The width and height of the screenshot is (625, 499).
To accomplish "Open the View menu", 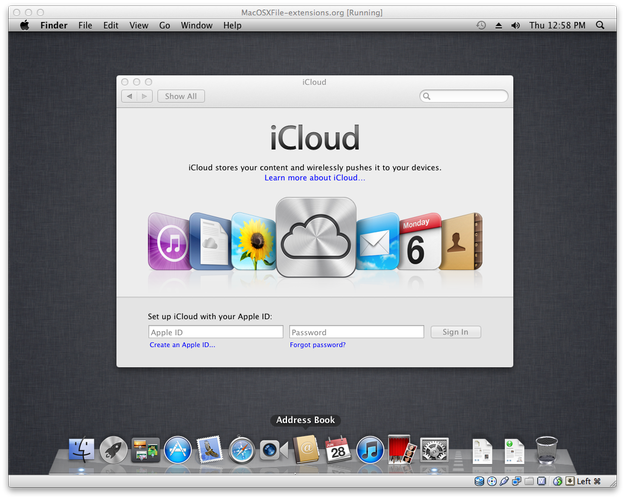I will [x=139, y=25].
